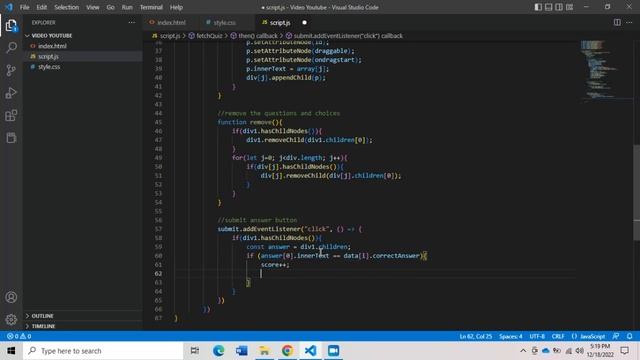Click the feedback icon in status bar

click(616, 336)
